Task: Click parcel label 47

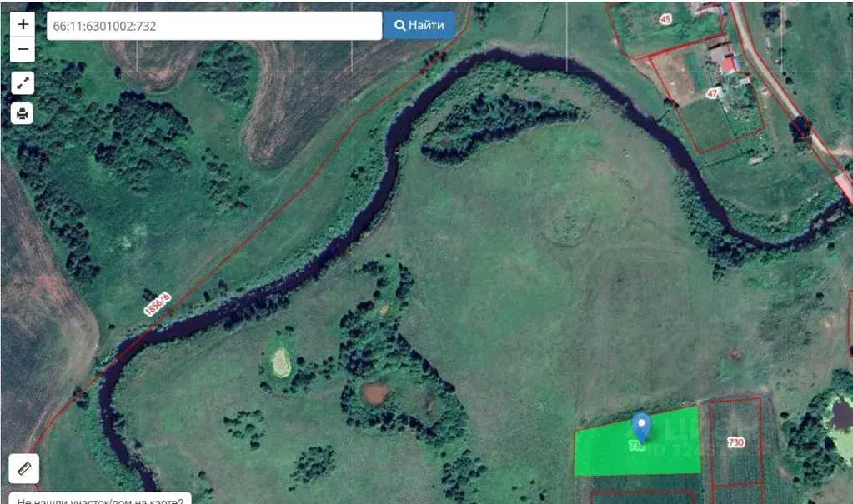Action: coord(712,93)
